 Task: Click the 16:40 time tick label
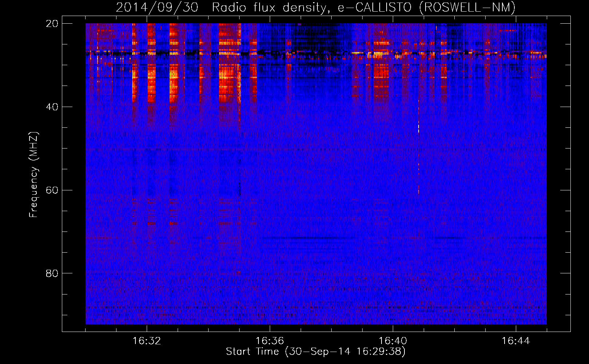[393, 341]
